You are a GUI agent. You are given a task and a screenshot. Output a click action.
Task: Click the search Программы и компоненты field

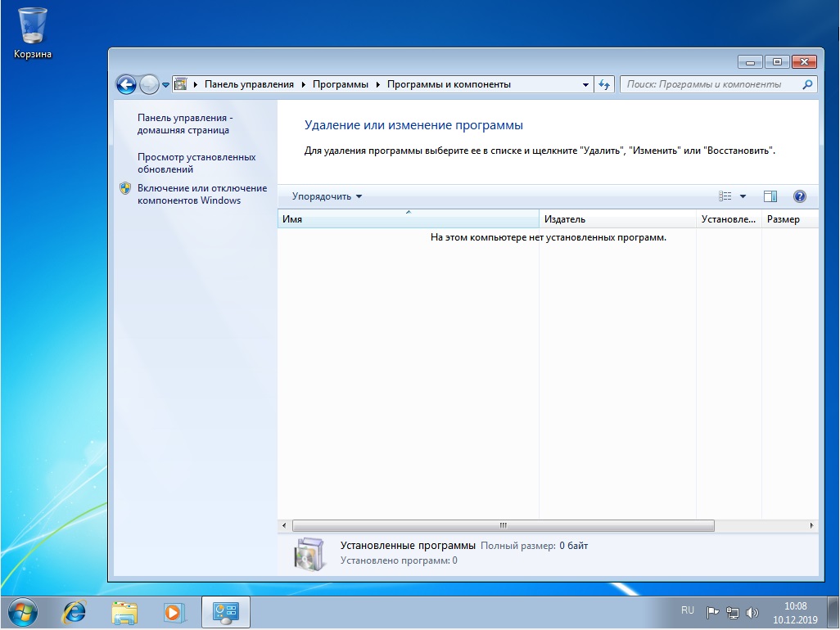point(711,84)
